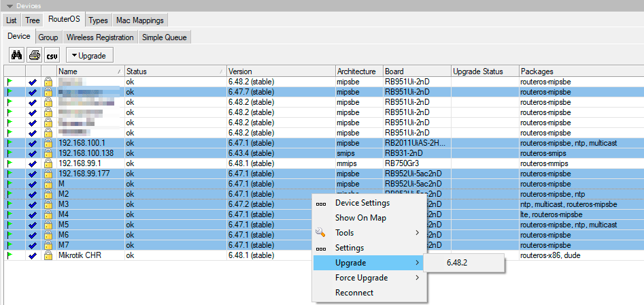This screenshot has width=644, height=305.
Task: Click the printer icon in toolbar
Action: tap(34, 55)
